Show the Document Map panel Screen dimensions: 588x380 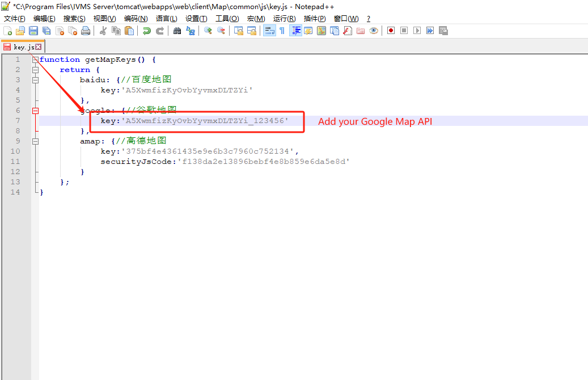coord(322,31)
